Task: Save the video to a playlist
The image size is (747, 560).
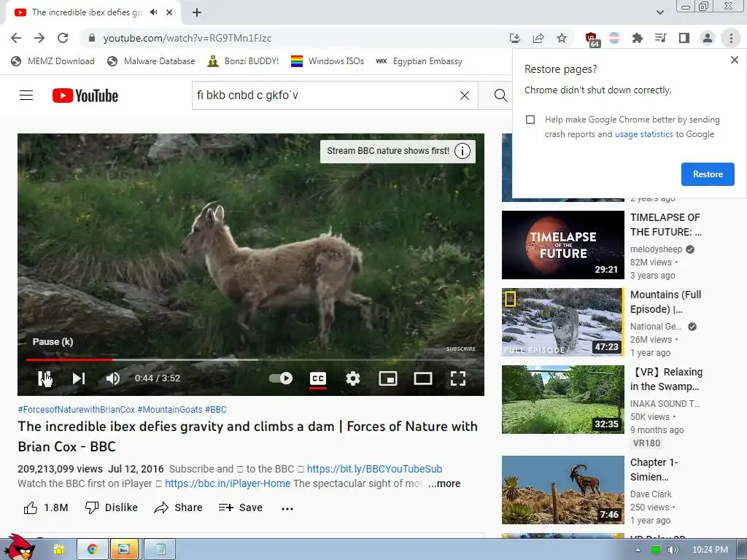Action: pyautogui.click(x=241, y=507)
